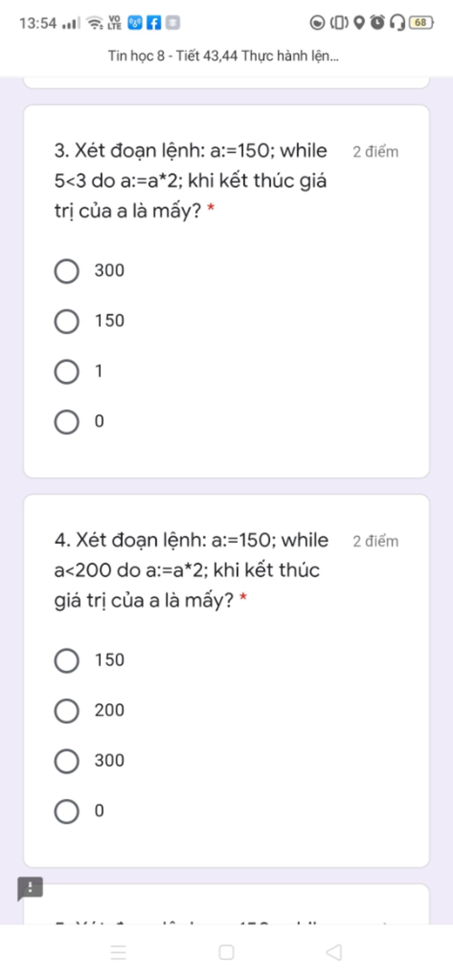Tap the Android back navigation triangle
Viewport: 453px width, 980px height.
tap(334, 952)
